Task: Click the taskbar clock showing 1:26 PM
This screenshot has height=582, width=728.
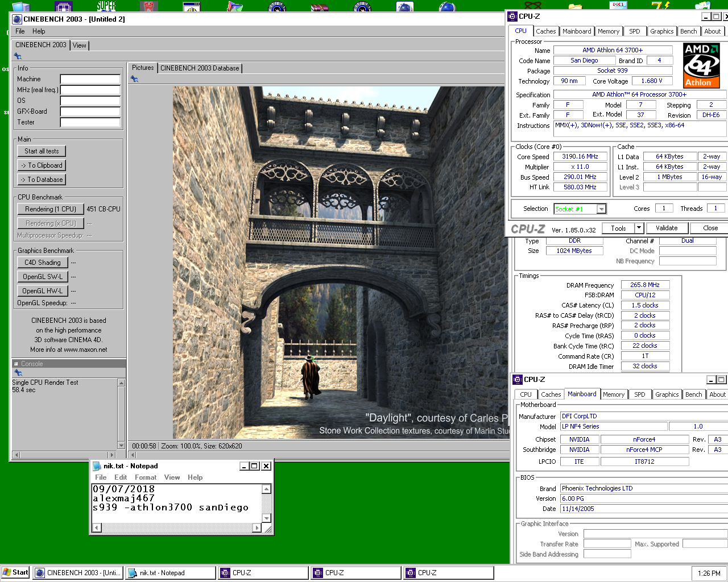Action: [709, 573]
